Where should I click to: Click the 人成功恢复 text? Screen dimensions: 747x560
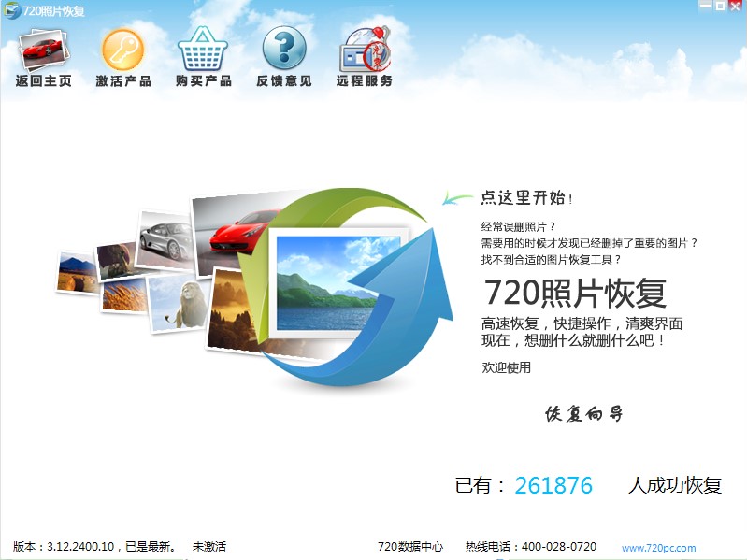point(675,486)
